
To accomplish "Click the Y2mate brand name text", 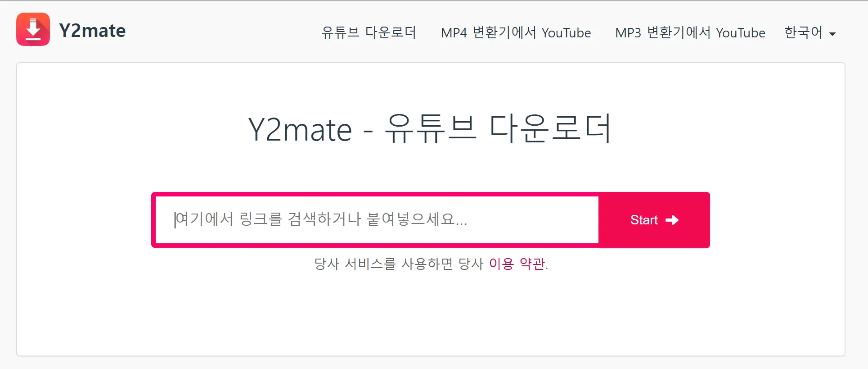I will [x=92, y=31].
